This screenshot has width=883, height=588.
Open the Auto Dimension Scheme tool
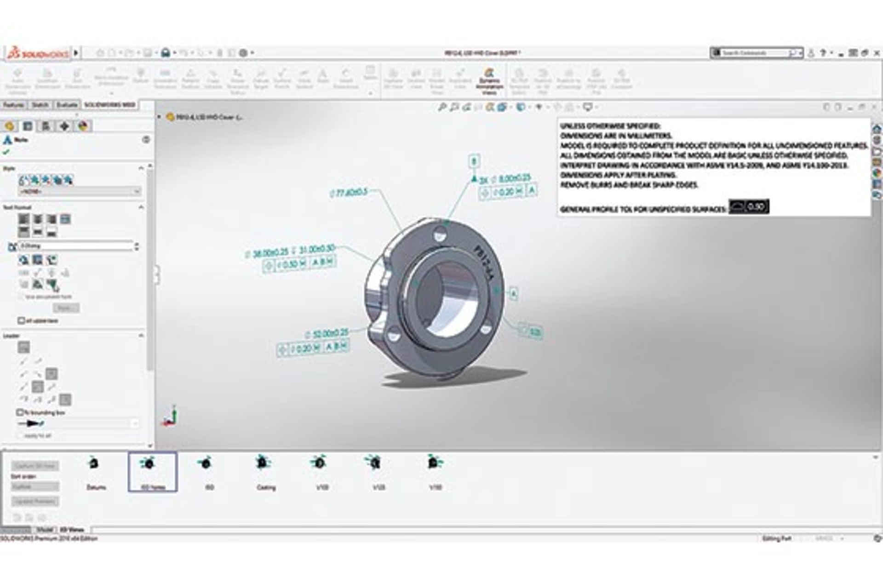(17, 78)
